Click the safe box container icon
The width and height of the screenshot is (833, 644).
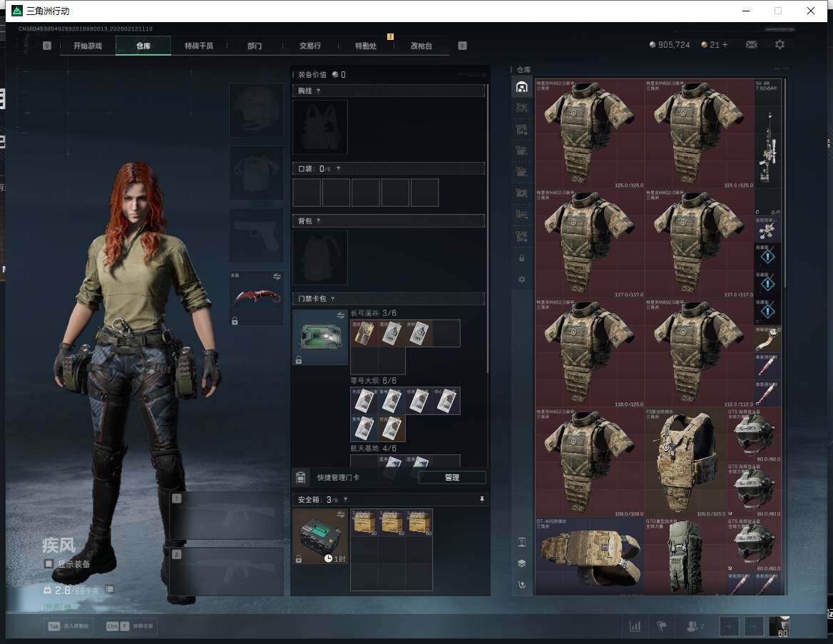click(320, 536)
